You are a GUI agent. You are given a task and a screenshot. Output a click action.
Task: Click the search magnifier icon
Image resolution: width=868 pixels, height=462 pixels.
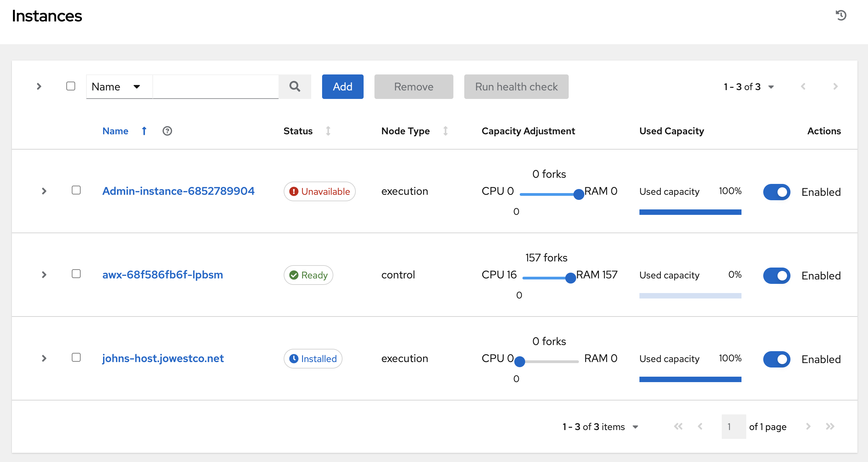(x=295, y=86)
